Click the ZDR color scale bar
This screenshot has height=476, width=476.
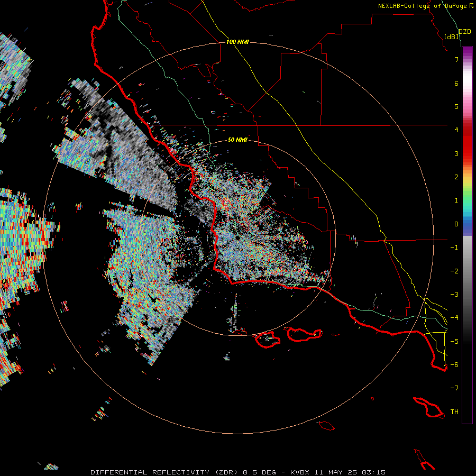tap(467, 235)
